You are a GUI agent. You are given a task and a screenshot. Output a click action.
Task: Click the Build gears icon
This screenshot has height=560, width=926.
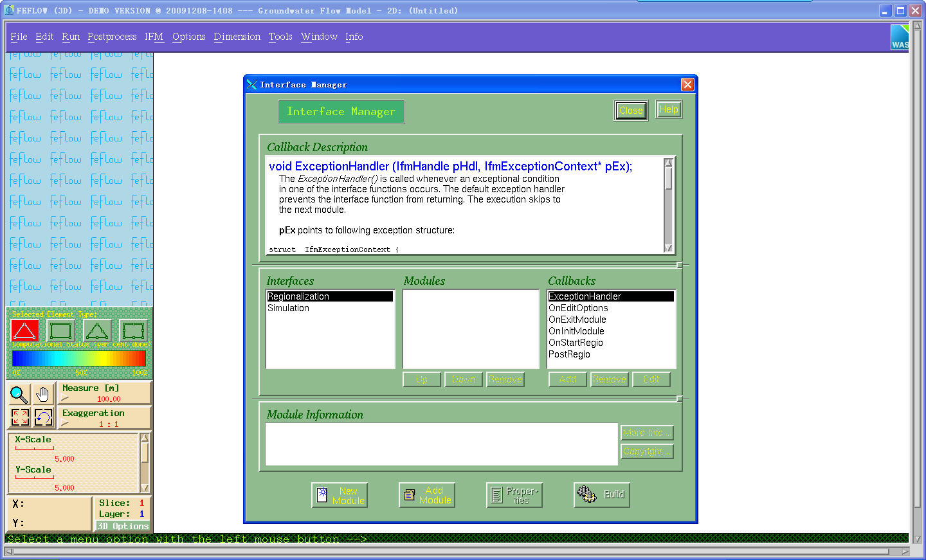point(586,494)
